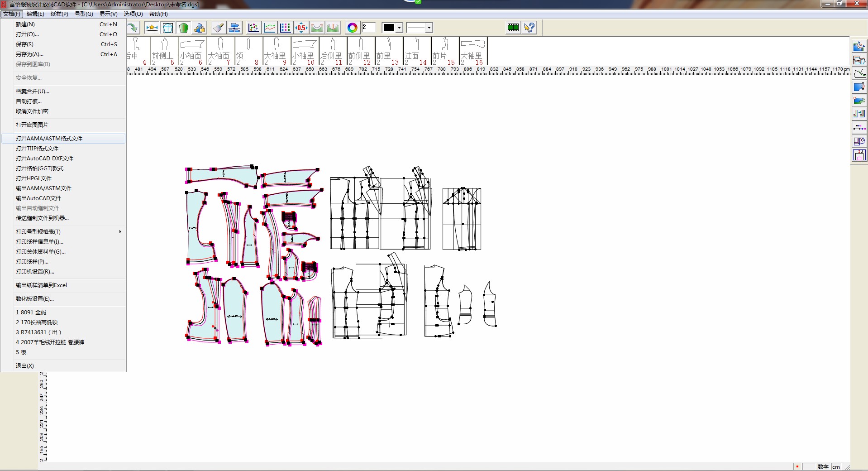Click the 0.5 arrows toolbar icon
Image resolution: width=868 pixels, height=471 pixels.
coord(301,28)
